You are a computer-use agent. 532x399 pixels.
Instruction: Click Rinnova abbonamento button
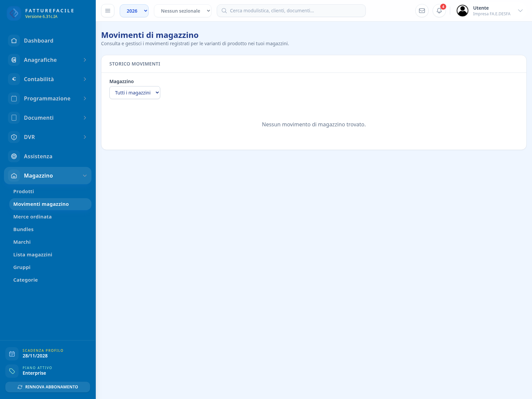tap(48, 387)
